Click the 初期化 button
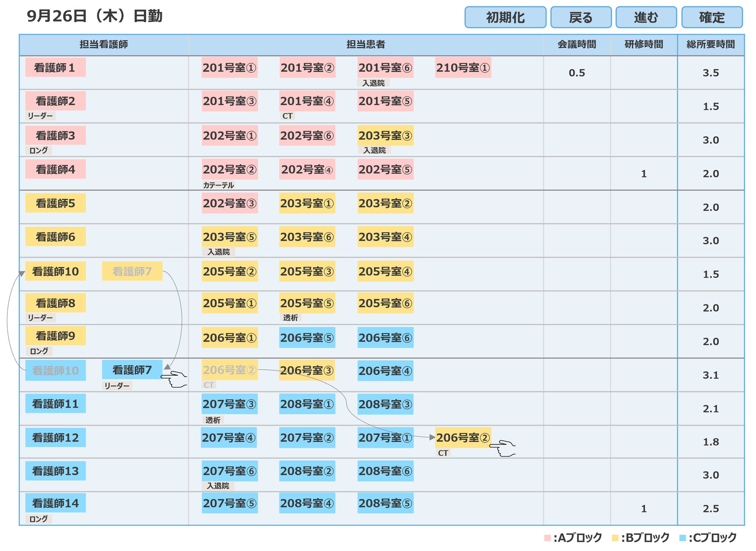 pyautogui.click(x=505, y=17)
